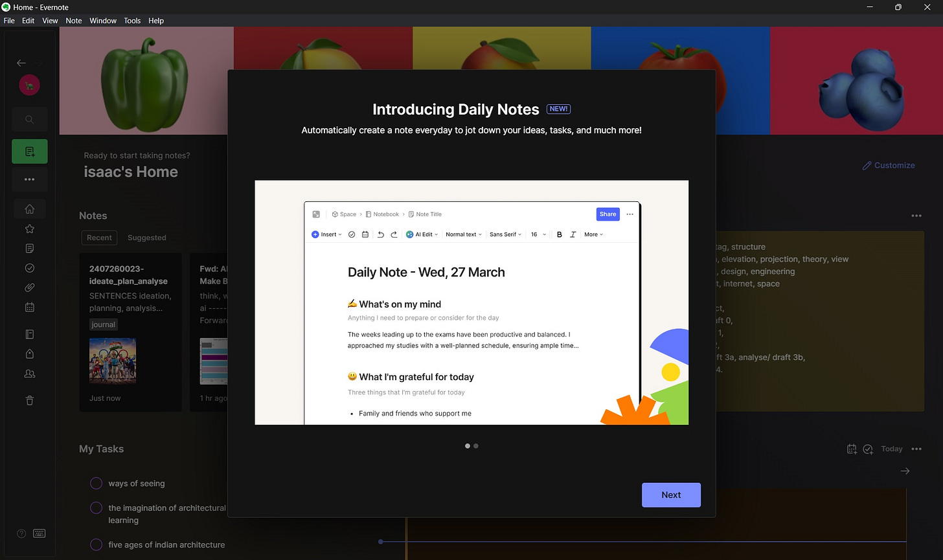Click the add event calendar icon
This screenshot has height=560, width=943.
[x=852, y=449]
